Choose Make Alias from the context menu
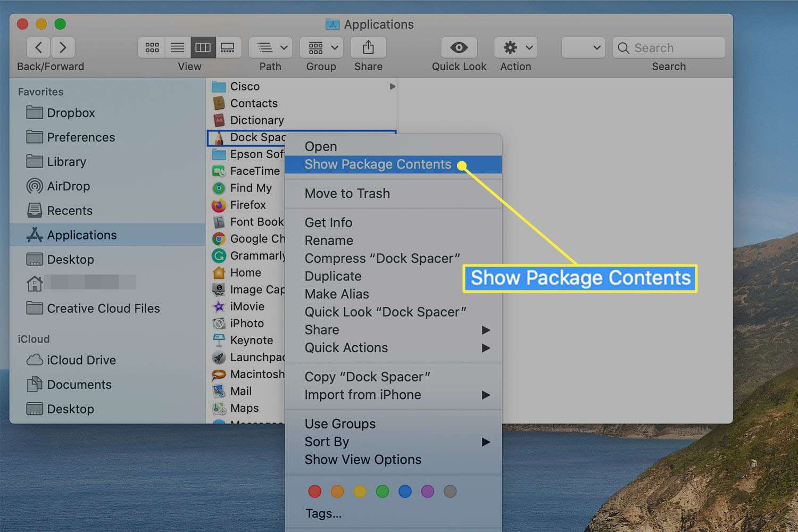The height and width of the screenshot is (532, 798). (x=393, y=294)
